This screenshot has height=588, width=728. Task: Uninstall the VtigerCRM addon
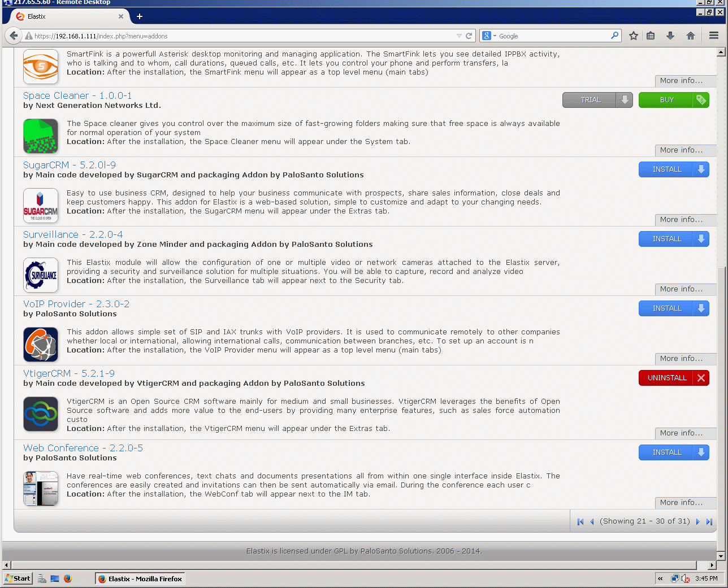(674, 378)
